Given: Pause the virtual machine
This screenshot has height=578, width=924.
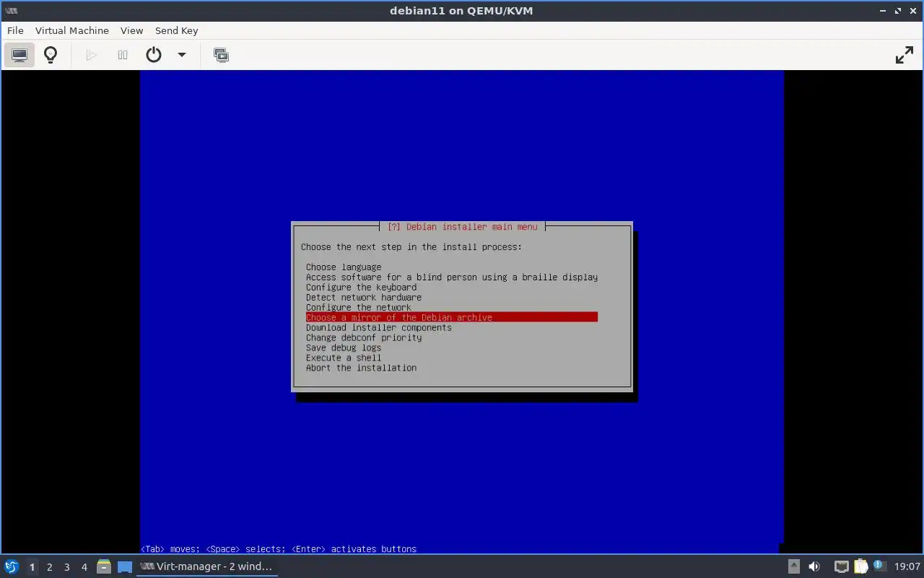Looking at the screenshot, I should coord(123,55).
